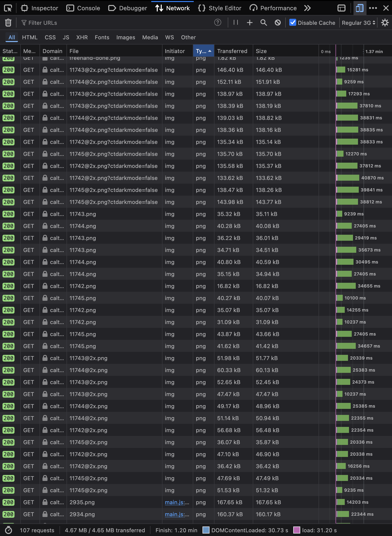Open request blocking panel
392x536 pixels.
point(277,23)
